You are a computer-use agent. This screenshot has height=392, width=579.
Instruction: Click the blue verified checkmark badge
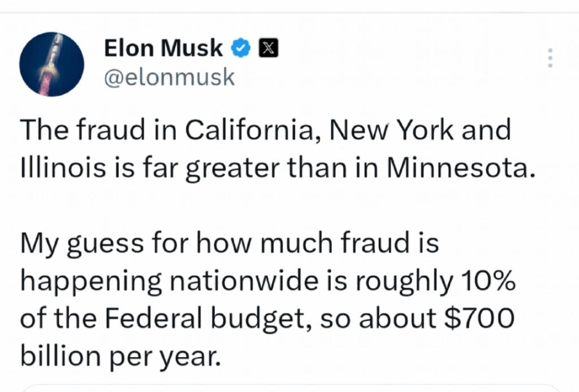tap(242, 49)
